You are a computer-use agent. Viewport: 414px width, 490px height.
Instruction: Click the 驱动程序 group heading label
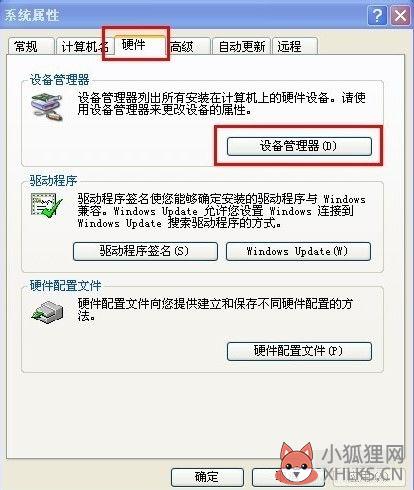(53, 180)
